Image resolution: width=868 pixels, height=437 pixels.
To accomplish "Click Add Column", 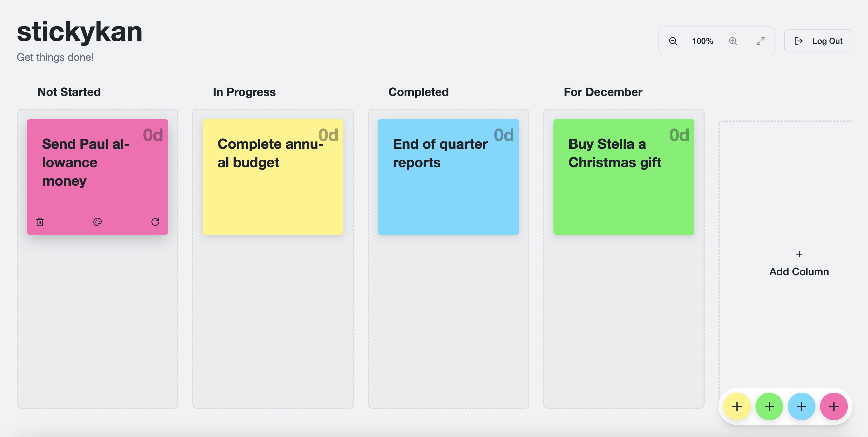I will (798, 264).
